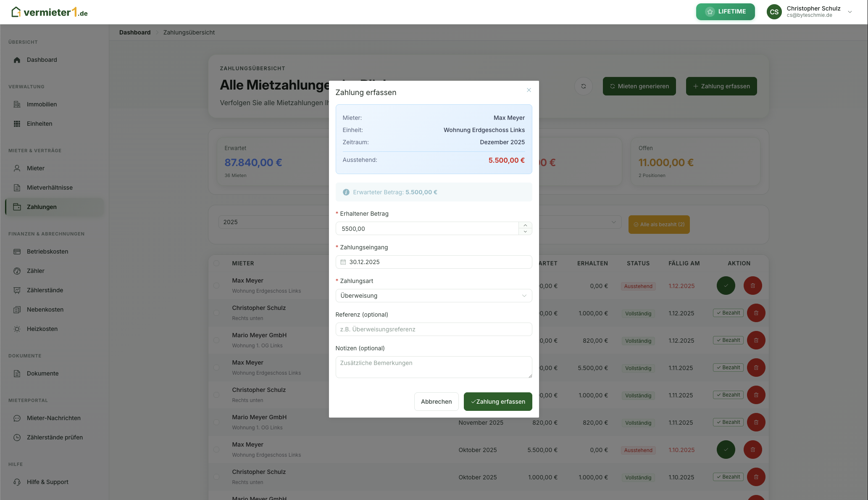This screenshot has height=500, width=868.
Task: Tick checkbox for Christopher Schulz December row
Action: [216, 313]
